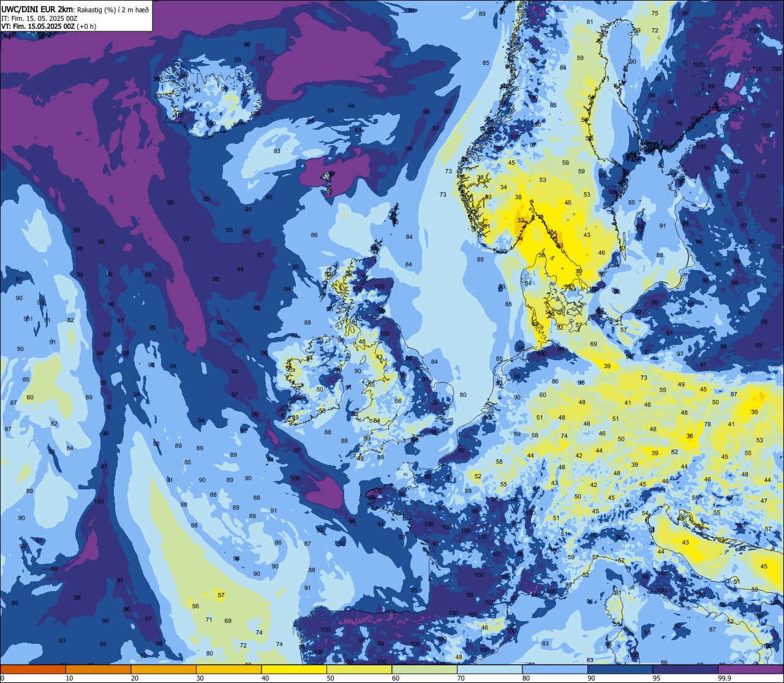The image size is (784, 683).
Task: Click the legend tick label "10"
Action: click(70, 678)
